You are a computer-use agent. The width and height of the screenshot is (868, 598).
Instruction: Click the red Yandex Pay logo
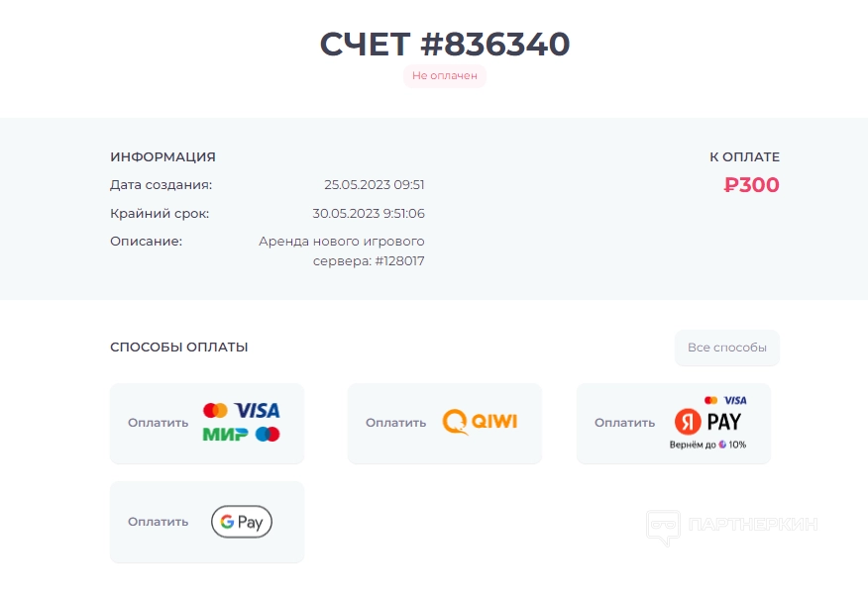coord(707,421)
